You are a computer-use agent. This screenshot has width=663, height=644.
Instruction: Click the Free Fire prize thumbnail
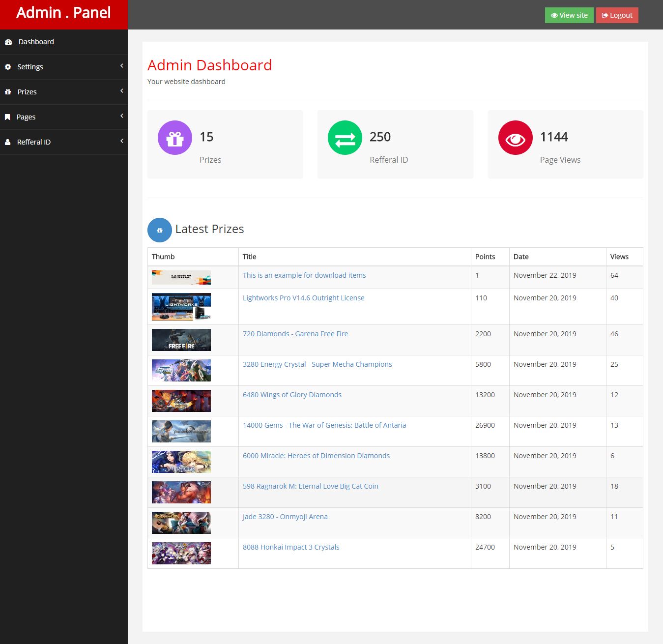181,340
